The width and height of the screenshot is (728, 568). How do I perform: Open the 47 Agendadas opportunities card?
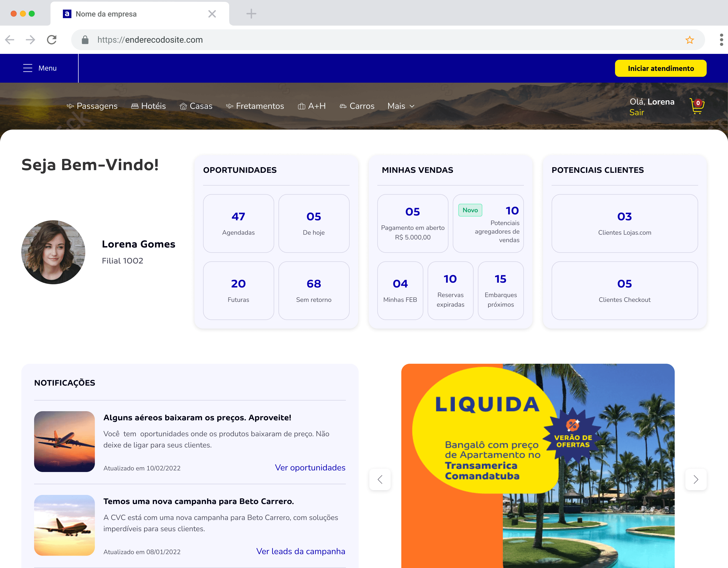pos(238,223)
